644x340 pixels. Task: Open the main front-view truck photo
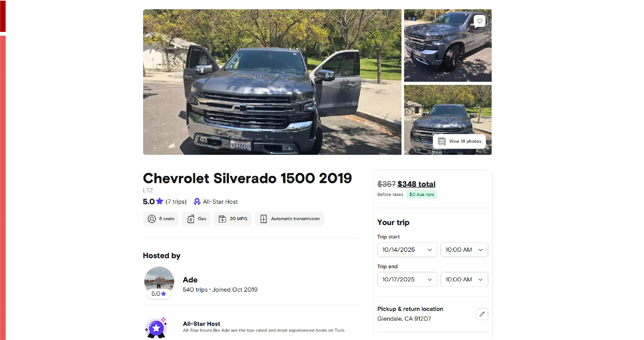pyautogui.click(x=272, y=82)
